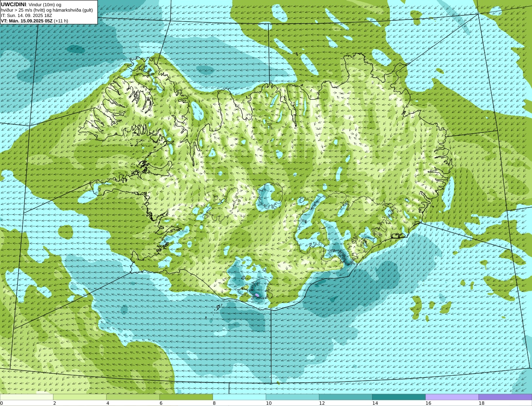Click the olive green 6–8 m/s legend swatch
The width and height of the screenshot is (532, 406).
coord(186,397)
